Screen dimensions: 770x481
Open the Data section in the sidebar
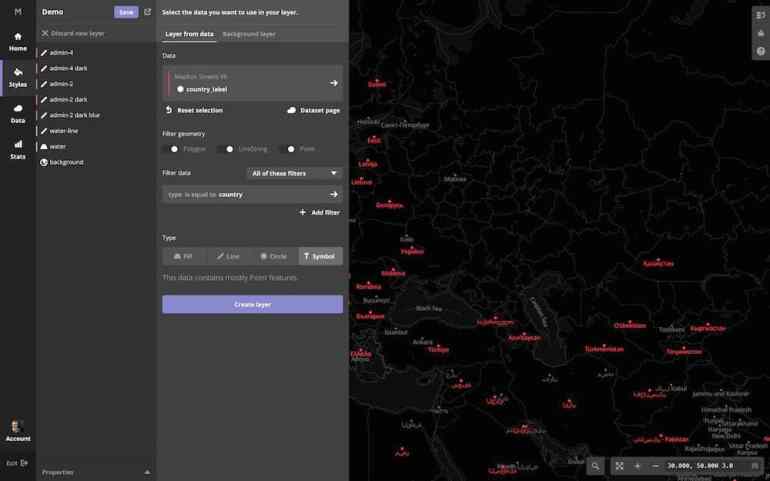coord(18,114)
